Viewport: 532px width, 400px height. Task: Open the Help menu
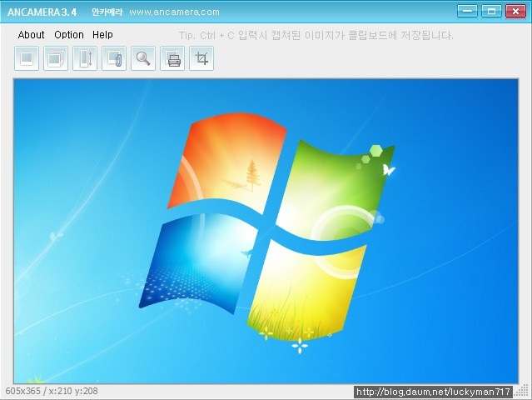coord(102,35)
